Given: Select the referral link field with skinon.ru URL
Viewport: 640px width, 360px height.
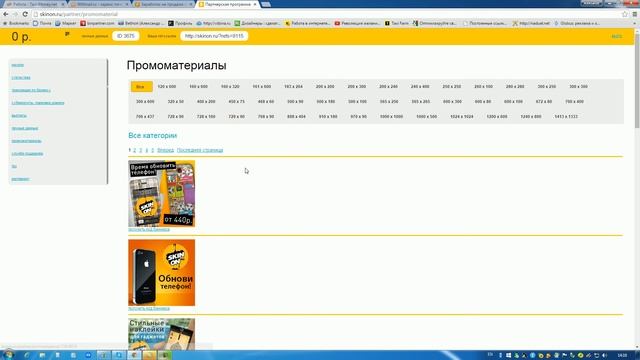Looking at the screenshot, I should 214,36.
